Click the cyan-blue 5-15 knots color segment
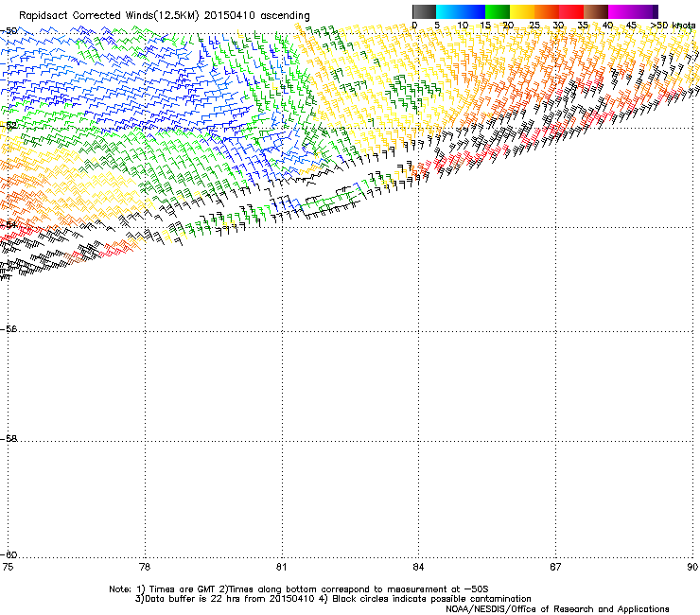 click(461, 11)
